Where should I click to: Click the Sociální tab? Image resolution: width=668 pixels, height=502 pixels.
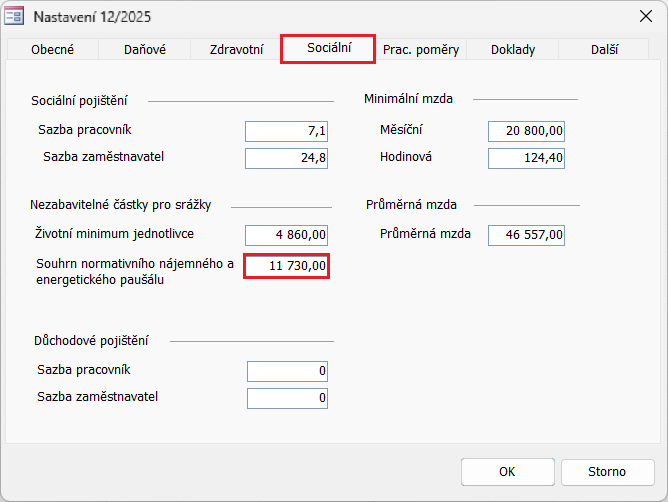pos(328,49)
